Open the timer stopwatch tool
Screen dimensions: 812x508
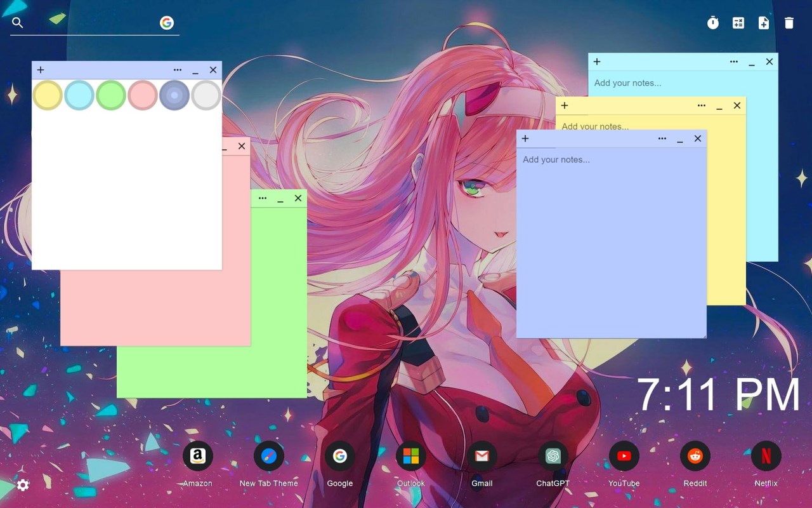coord(713,23)
